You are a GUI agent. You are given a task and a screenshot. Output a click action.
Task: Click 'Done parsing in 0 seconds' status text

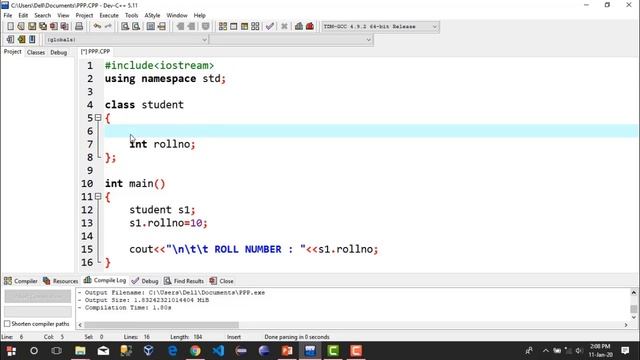pyautogui.click(x=297, y=337)
